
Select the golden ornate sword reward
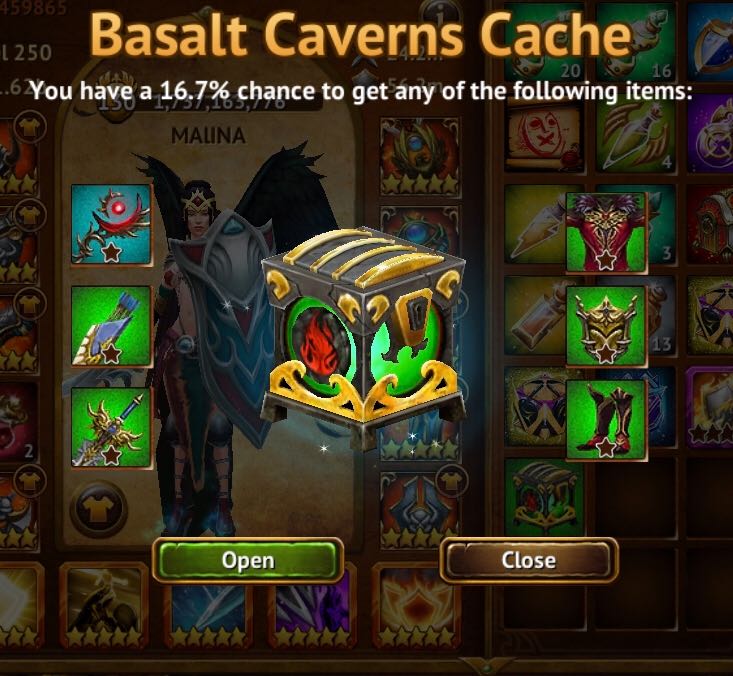pyautogui.click(x=111, y=427)
